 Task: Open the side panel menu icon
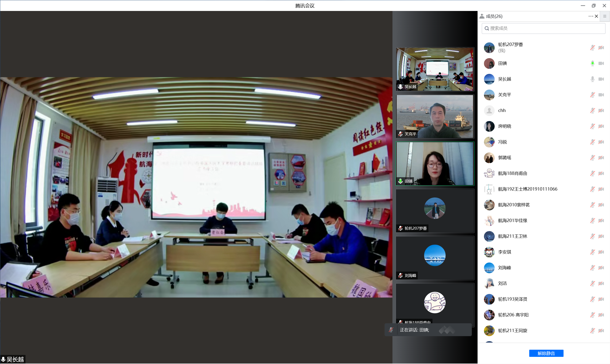pyautogui.click(x=605, y=16)
